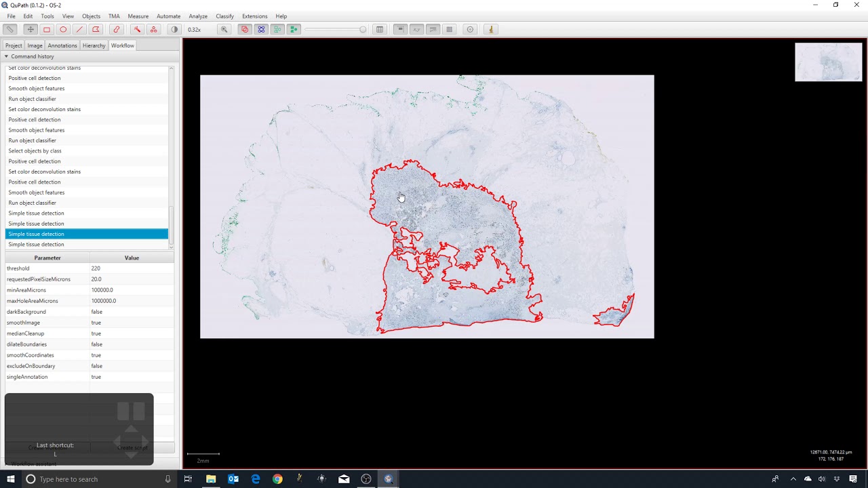Click the requestedPixelSizeMicrons value 20.0
The image size is (868, 488).
[132, 279]
